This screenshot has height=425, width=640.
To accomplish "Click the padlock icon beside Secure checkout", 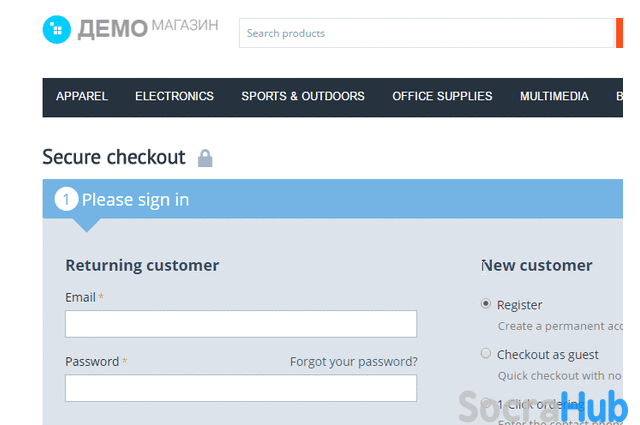I will pos(205,158).
